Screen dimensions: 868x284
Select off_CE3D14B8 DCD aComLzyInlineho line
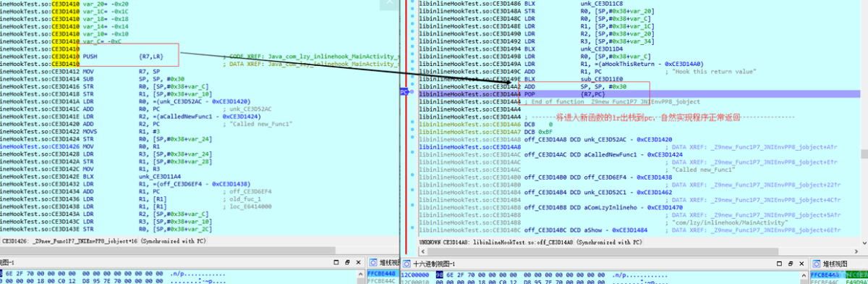[603, 207]
